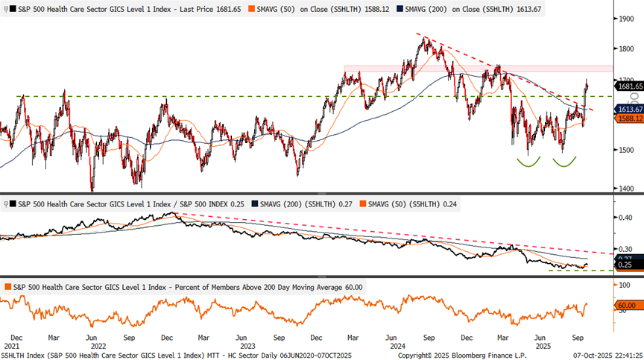644x360 pixels.
Task: Click the left green double-bottom arc annotation
Action: pyautogui.click(x=528, y=162)
